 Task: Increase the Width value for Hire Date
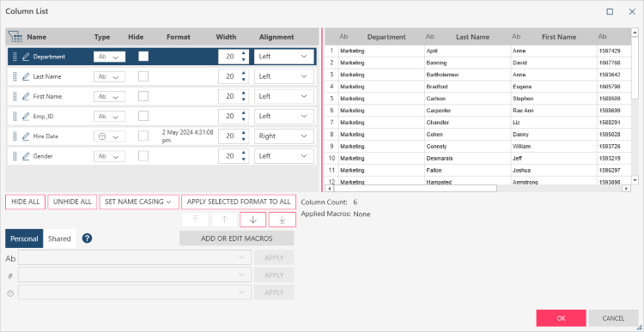(x=244, y=132)
